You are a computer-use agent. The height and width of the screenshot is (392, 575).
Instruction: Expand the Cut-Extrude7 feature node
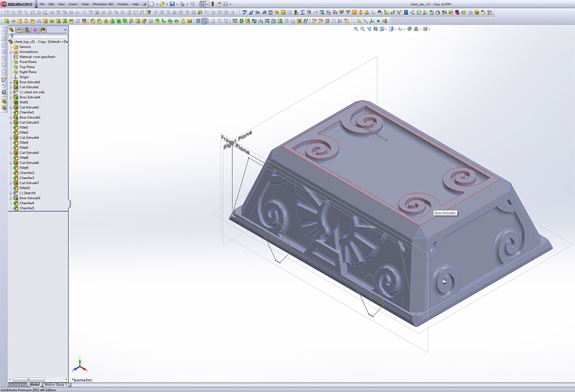click(10, 183)
